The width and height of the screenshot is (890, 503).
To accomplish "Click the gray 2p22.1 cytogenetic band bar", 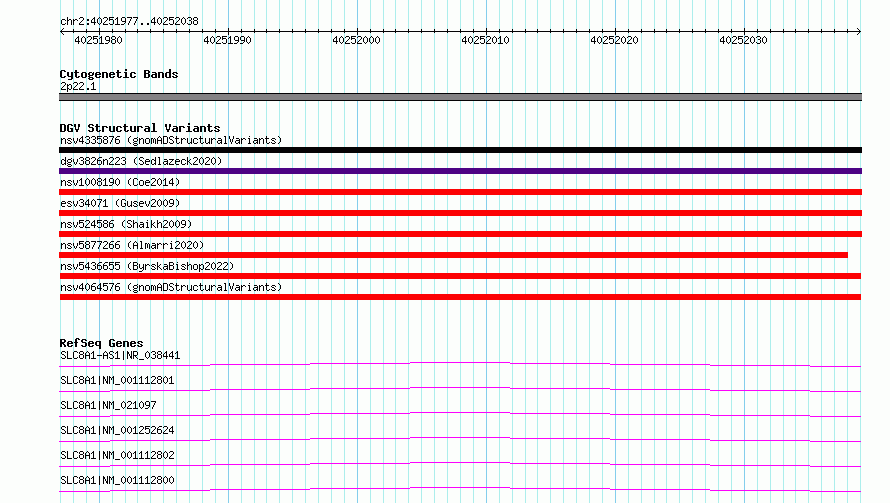I will pos(460,97).
